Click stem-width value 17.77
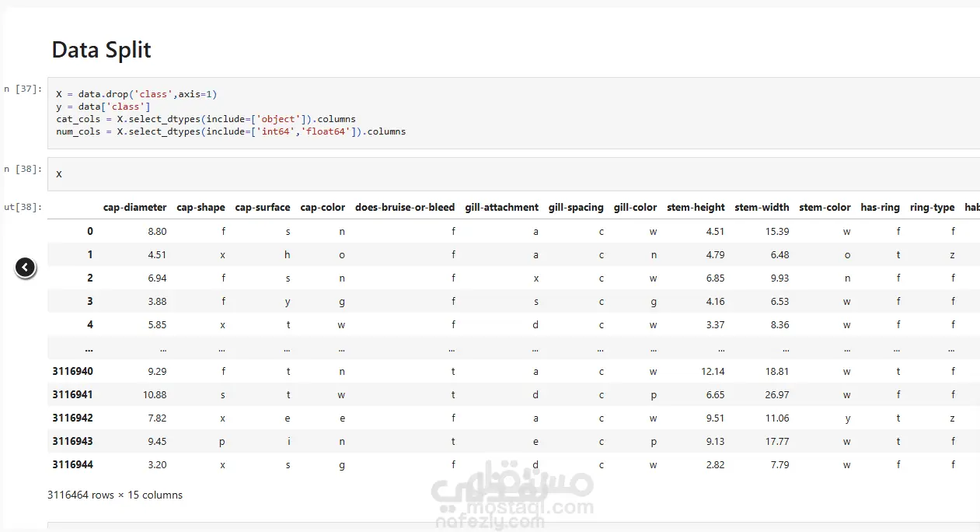The height and width of the screenshot is (532, 980). [776, 441]
